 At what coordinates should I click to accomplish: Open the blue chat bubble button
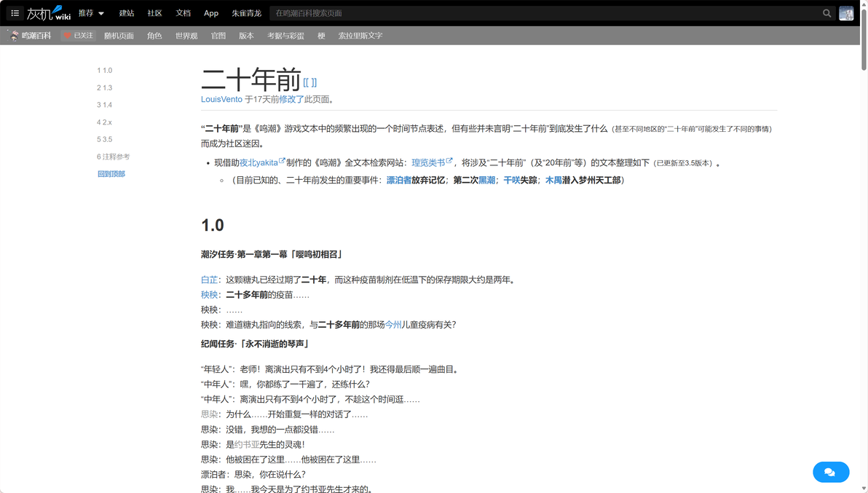(830, 472)
